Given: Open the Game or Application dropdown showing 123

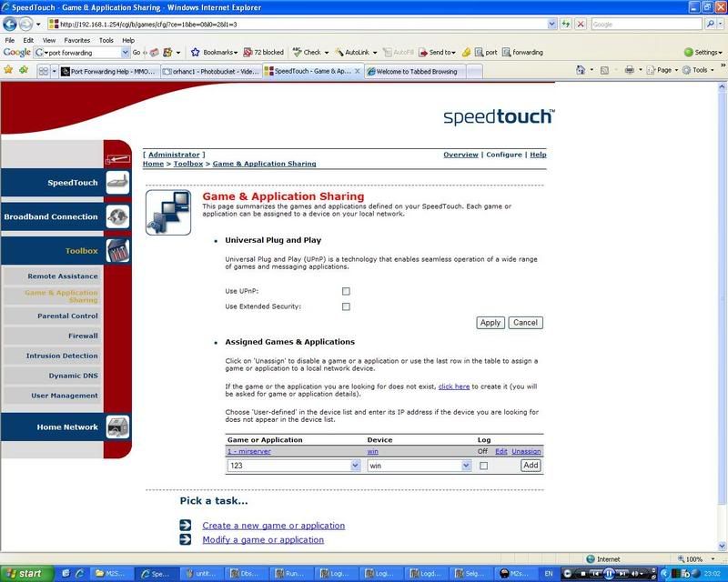Looking at the screenshot, I should click(x=294, y=466).
